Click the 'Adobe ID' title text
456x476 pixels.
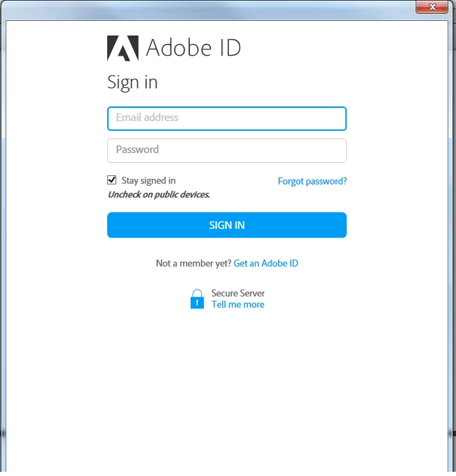pyautogui.click(x=194, y=47)
